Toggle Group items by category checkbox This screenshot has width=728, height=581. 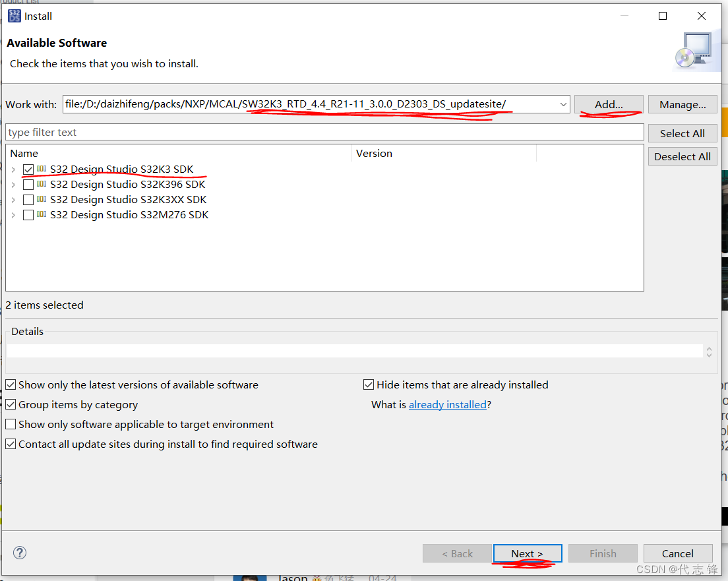click(x=11, y=404)
